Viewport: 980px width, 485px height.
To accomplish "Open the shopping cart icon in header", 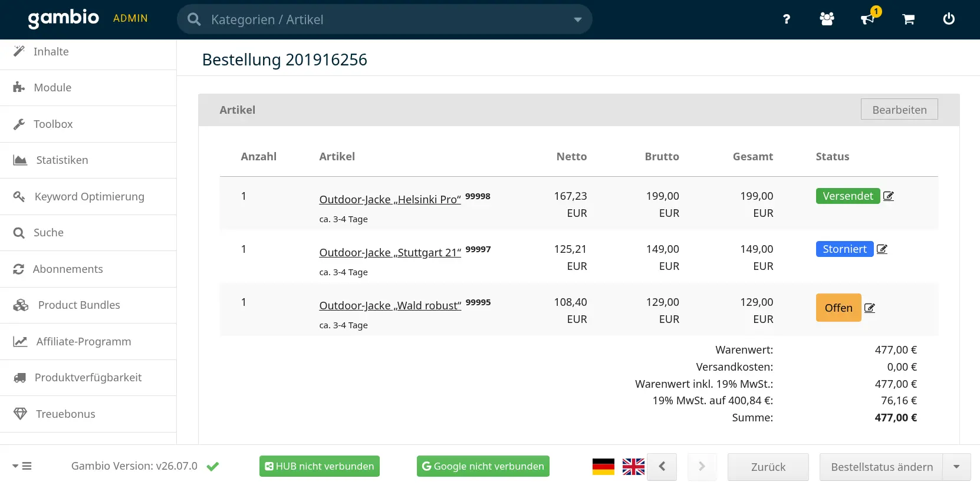I will (x=908, y=19).
